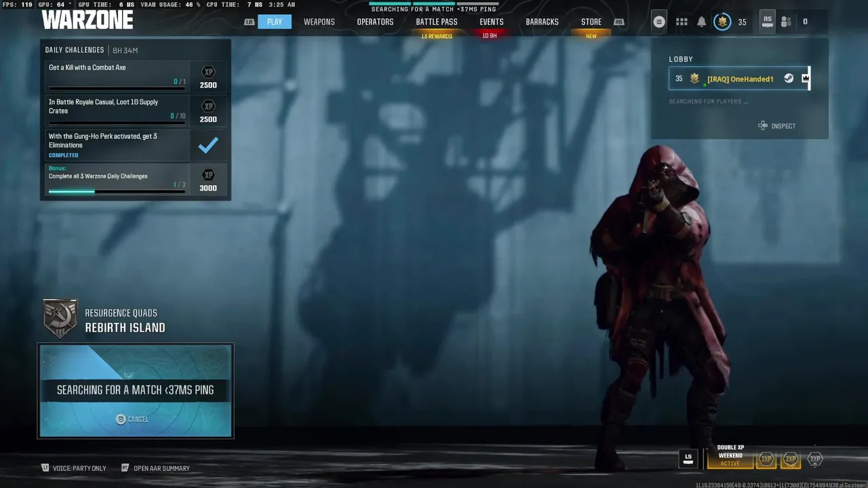868x488 pixels.
Task: Click the XP icon for bonus challenge
Action: pyautogui.click(x=208, y=175)
